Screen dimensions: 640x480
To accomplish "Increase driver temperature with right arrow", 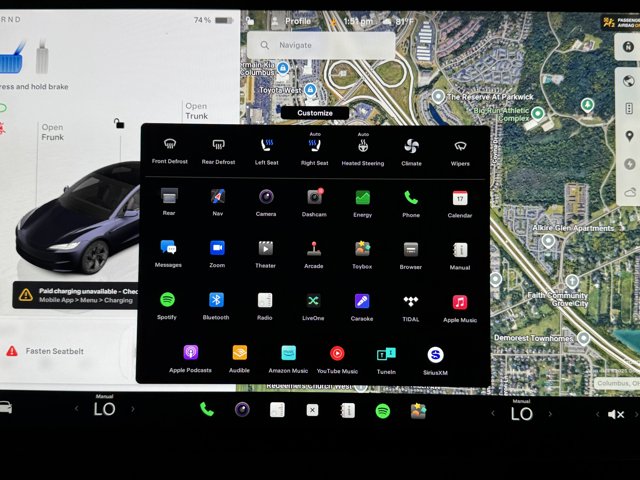I will click(x=133, y=409).
